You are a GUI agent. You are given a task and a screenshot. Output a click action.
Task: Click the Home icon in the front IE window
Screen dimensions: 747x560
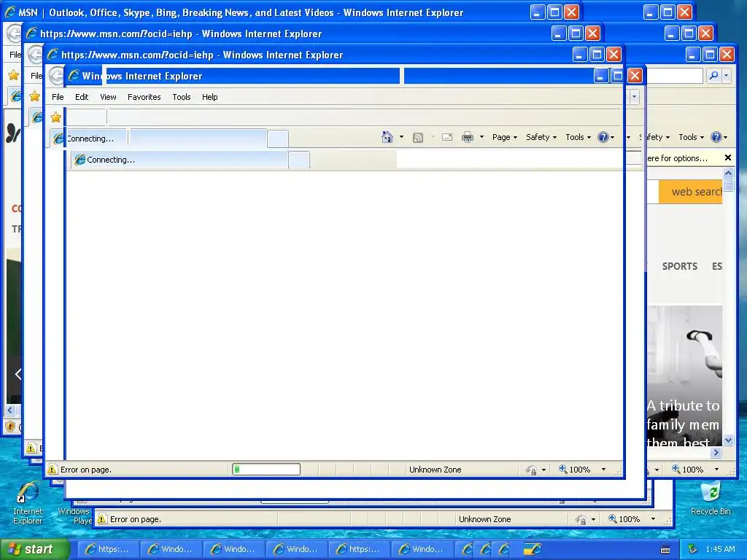coord(387,137)
